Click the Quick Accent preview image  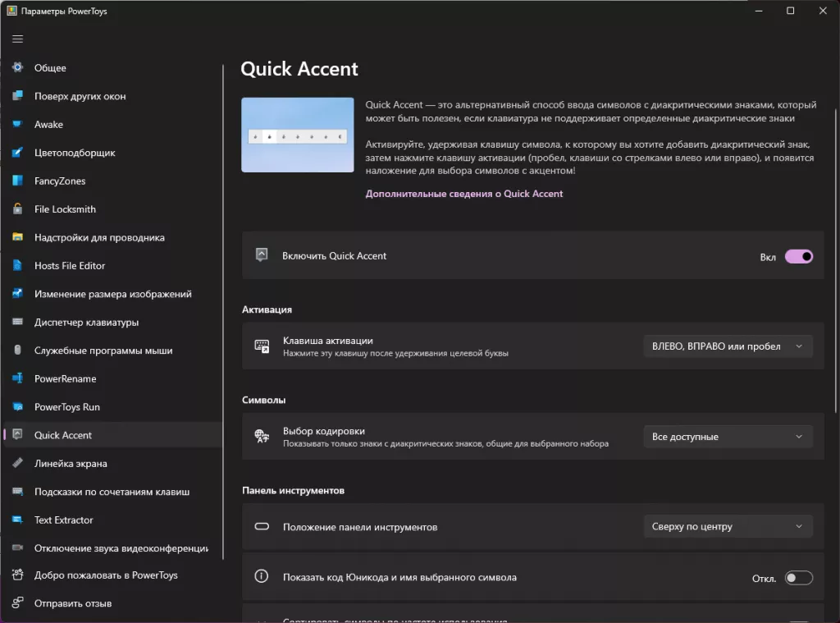tap(297, 135)
